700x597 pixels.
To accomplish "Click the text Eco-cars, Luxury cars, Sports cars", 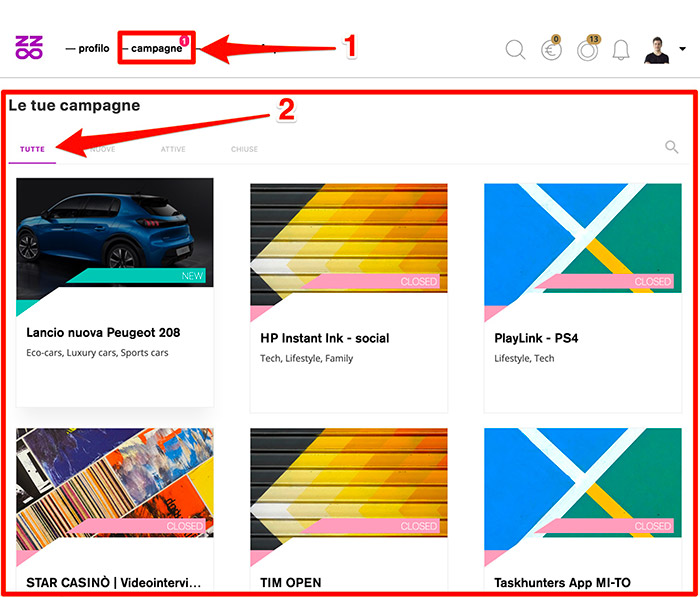I will pos(97,353).
